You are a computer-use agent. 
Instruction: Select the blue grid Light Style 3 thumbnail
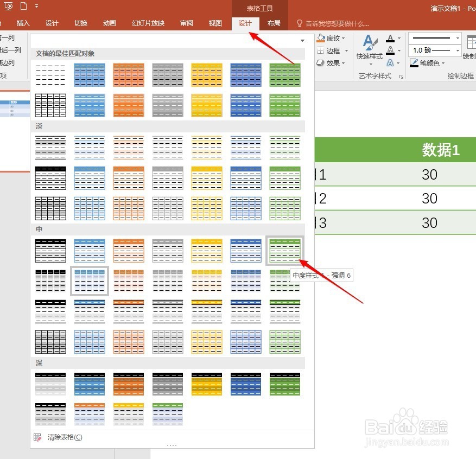coord(90,208)
